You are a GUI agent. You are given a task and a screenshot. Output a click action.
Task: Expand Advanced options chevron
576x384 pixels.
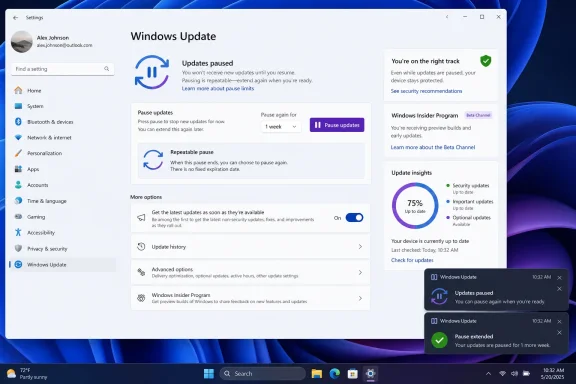tap(360, 272)
